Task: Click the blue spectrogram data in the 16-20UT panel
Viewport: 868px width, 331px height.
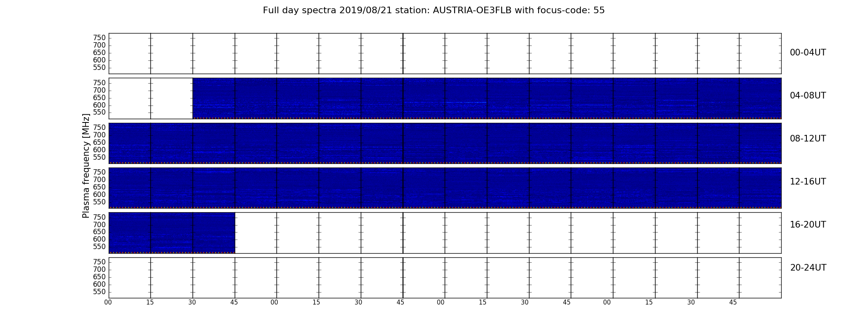Action: (x=172, y=233)
